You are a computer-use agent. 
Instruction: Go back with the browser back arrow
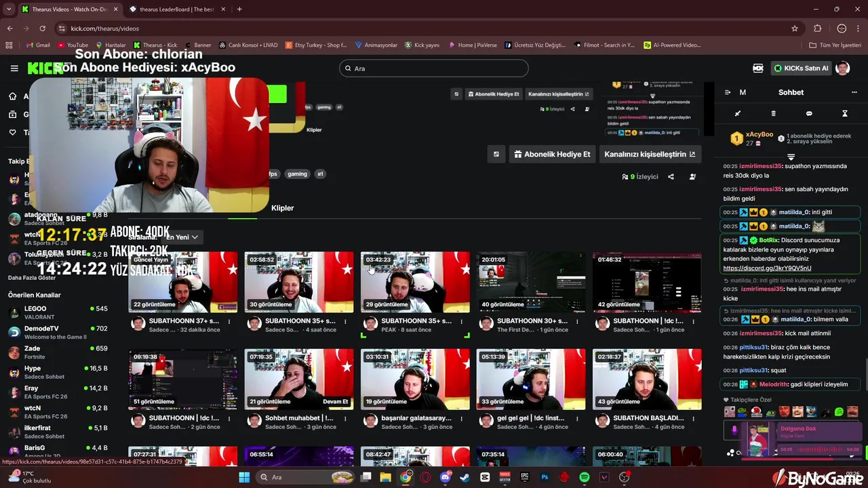[10, 28]
